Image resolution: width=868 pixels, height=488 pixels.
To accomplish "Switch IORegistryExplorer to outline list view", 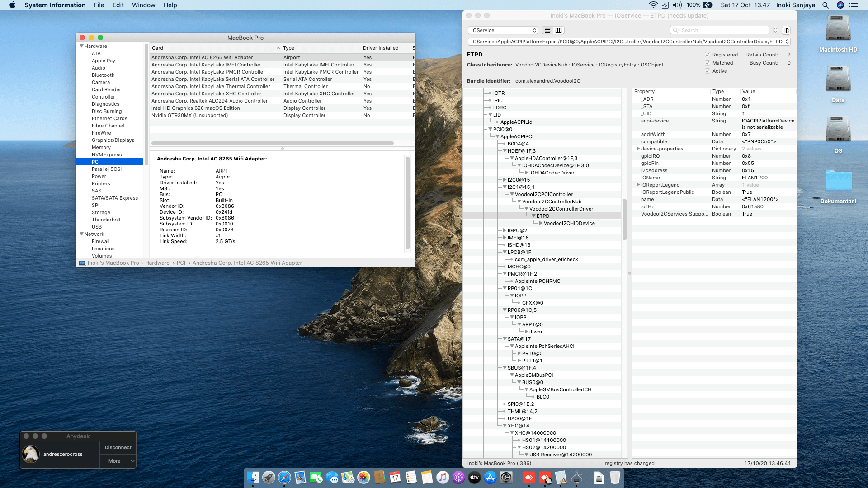I will [547, 30].
